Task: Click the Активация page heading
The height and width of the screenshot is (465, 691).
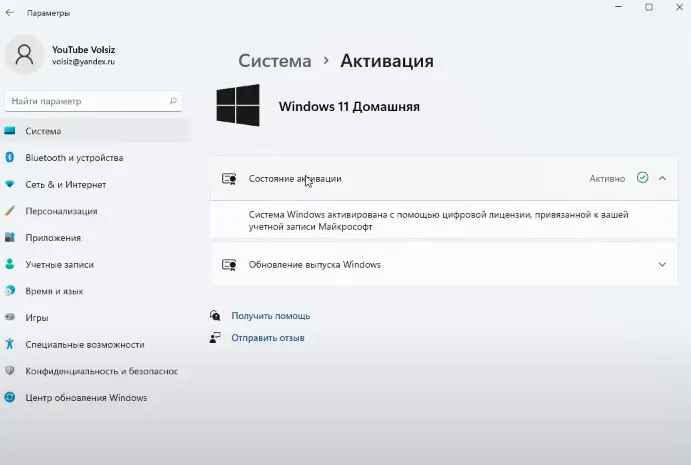Action: click(x=387, y=61)
